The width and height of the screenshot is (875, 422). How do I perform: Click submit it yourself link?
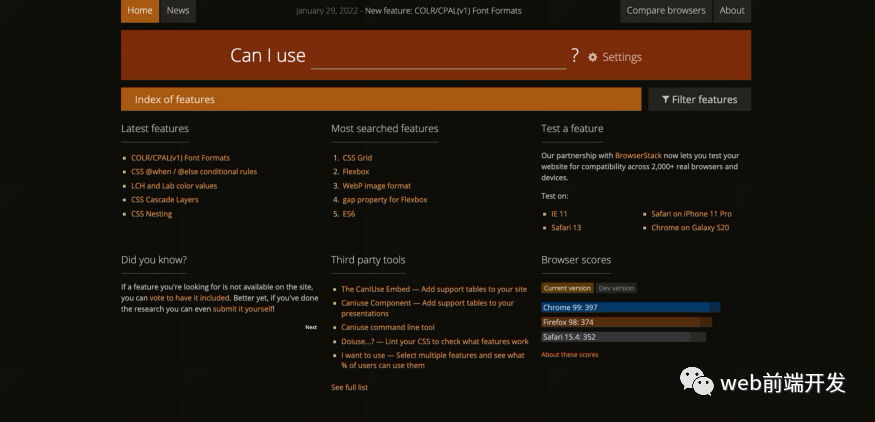click(243, 309)
